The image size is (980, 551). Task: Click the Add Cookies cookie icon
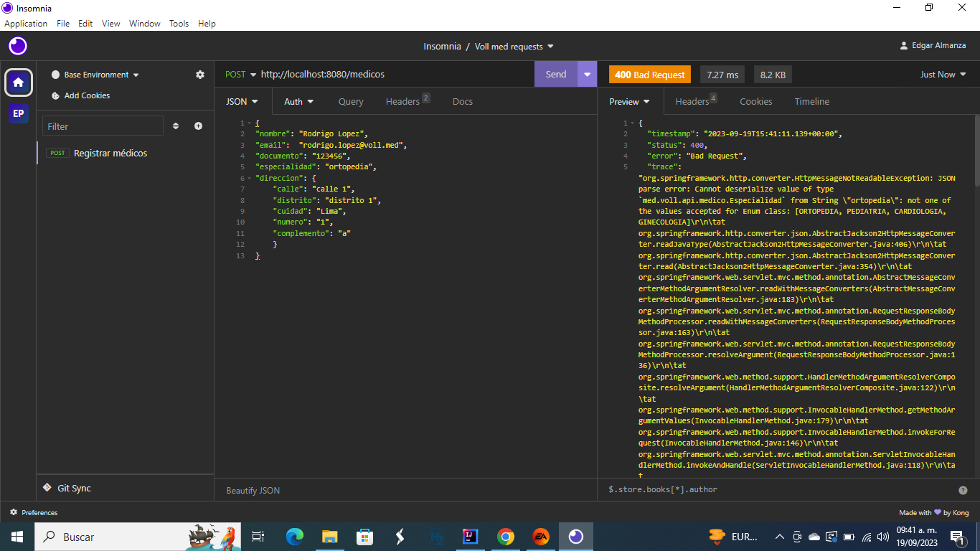point(56,95)
